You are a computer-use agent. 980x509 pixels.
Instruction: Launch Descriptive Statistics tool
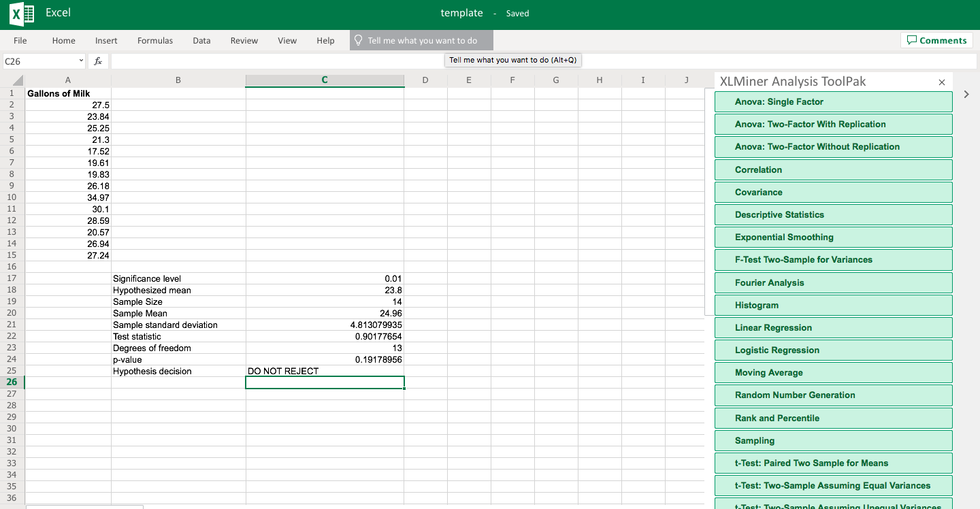pos(833,215)
